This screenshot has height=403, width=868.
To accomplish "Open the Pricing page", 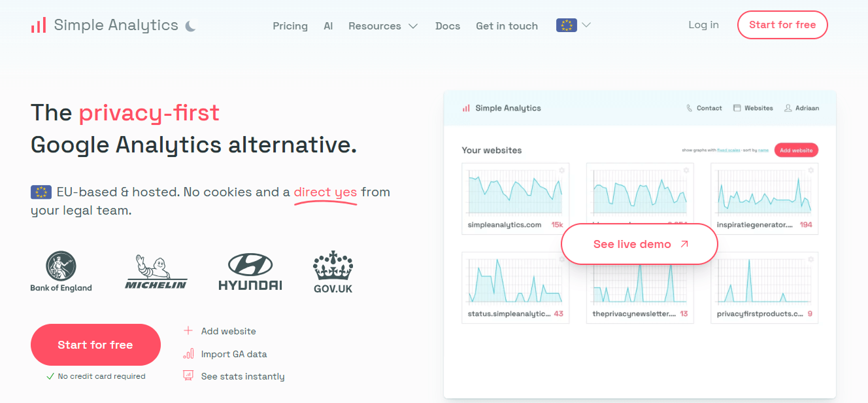I will coord(290,26).
